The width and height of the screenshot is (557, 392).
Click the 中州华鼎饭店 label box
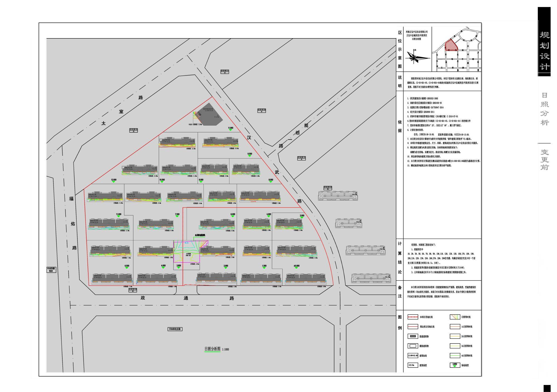[x=51, y=270]
